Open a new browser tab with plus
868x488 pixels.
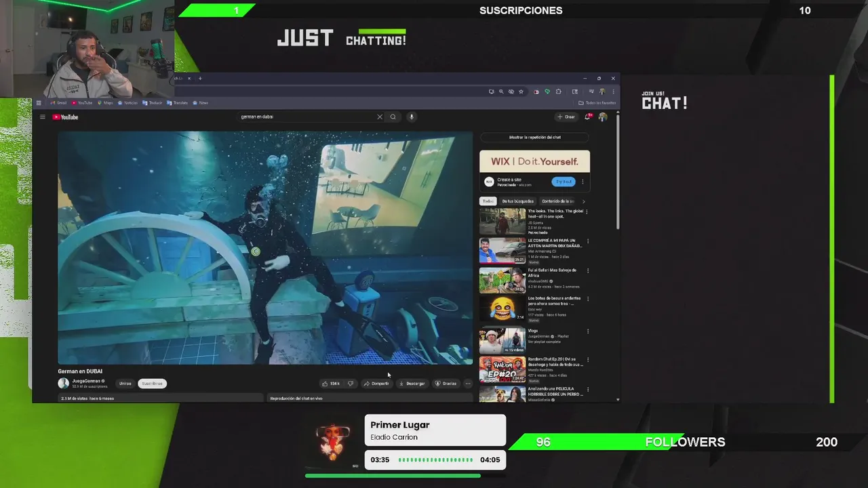[x=200, y=78]
